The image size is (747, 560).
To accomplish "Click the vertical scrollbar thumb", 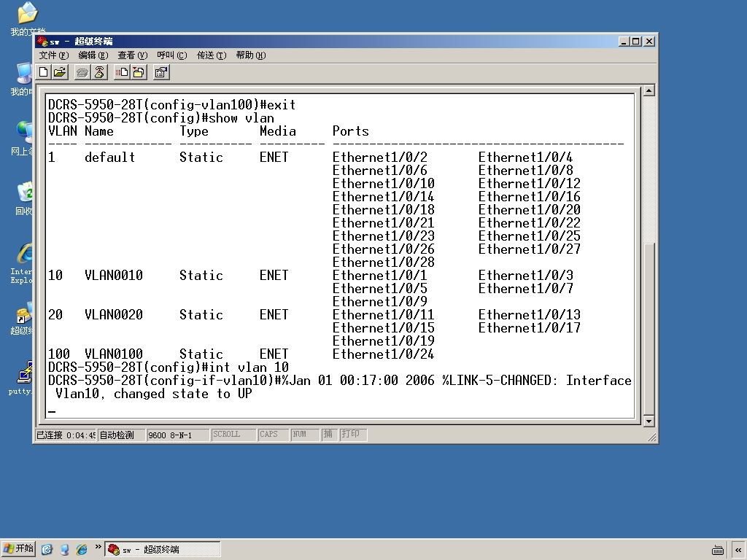I will pyautogui.click(x=649, y=329).
